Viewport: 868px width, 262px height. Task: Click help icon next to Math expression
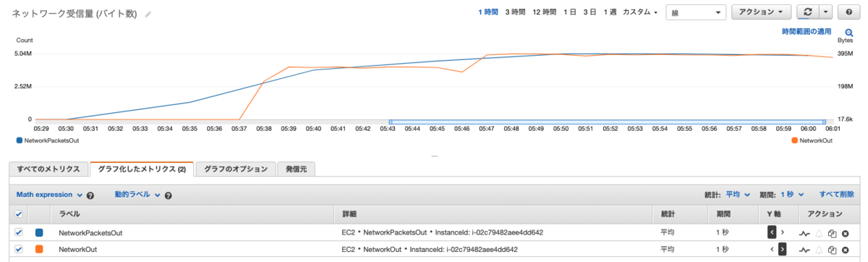pyautogui.click(x=90, y=195)
